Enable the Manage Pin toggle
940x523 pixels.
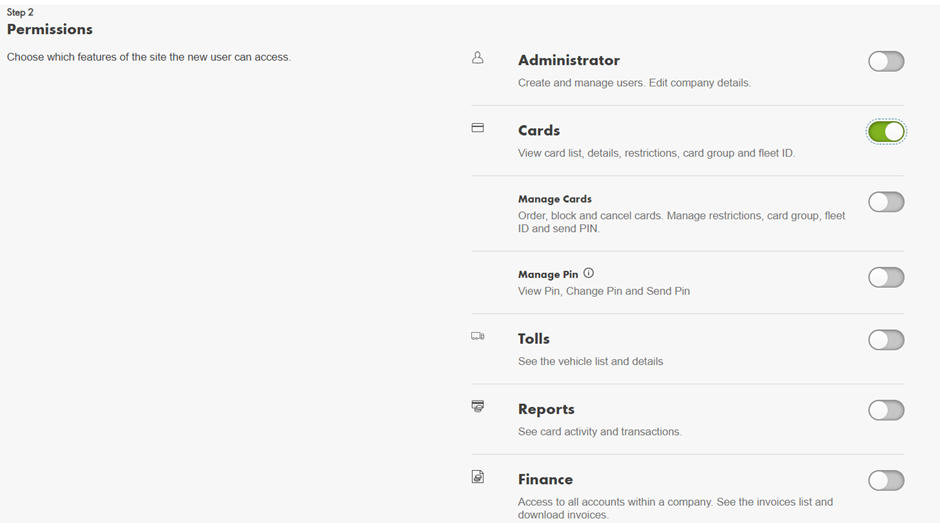[x=886, y=277]
